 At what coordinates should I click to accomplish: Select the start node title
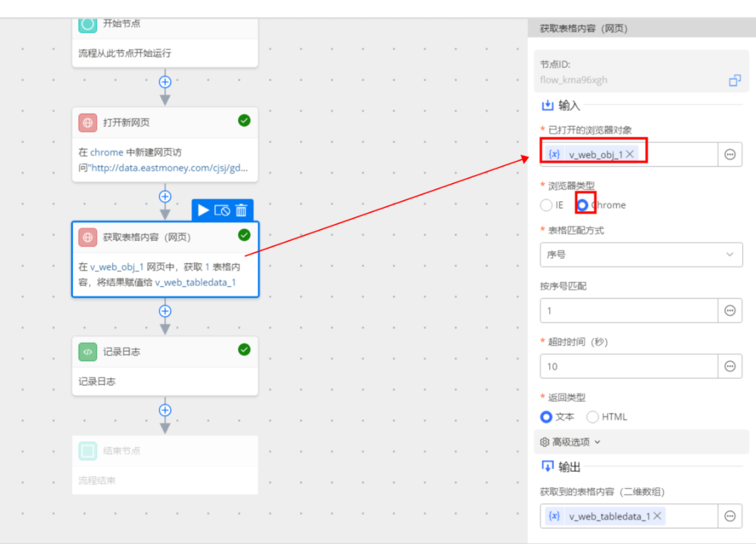click(x=121, y=24)
